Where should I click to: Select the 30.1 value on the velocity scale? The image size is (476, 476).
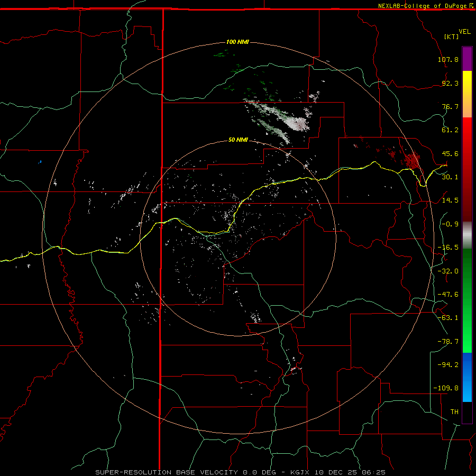(450, 177)
